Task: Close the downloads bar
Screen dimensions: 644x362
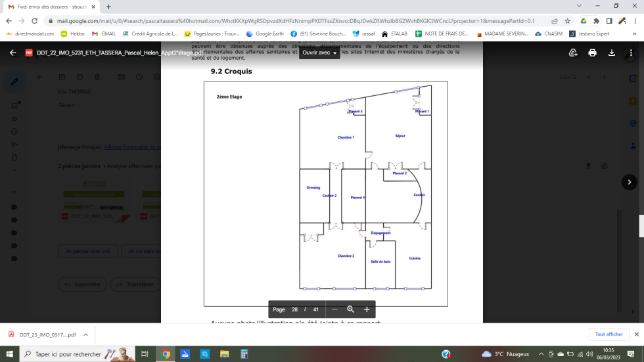Action: pyautogui.click(x=637, y=334)
